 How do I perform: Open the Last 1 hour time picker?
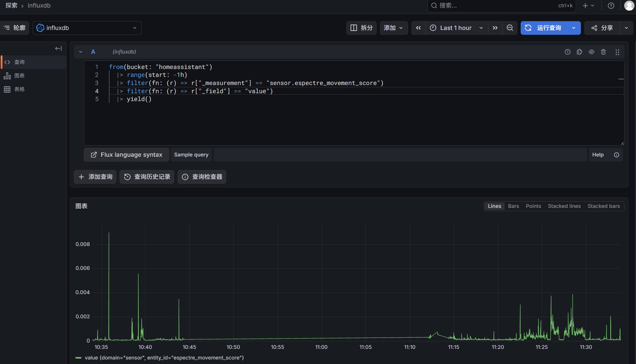click(x=456, y=28)
